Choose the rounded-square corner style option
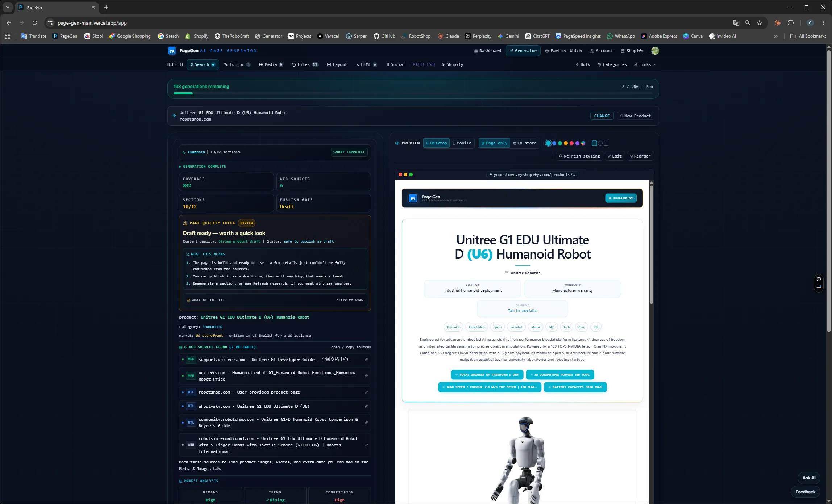 point(594,143)
